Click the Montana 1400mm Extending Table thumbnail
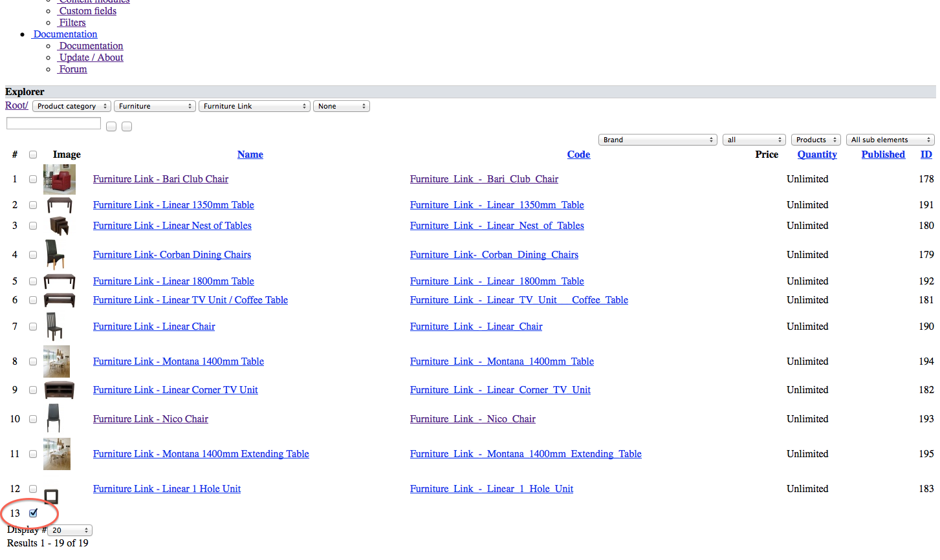 coord(57,454)
